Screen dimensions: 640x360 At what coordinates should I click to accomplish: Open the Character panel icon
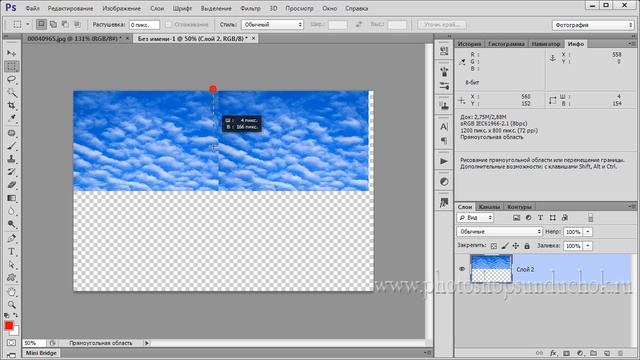[x=444, y=127]
